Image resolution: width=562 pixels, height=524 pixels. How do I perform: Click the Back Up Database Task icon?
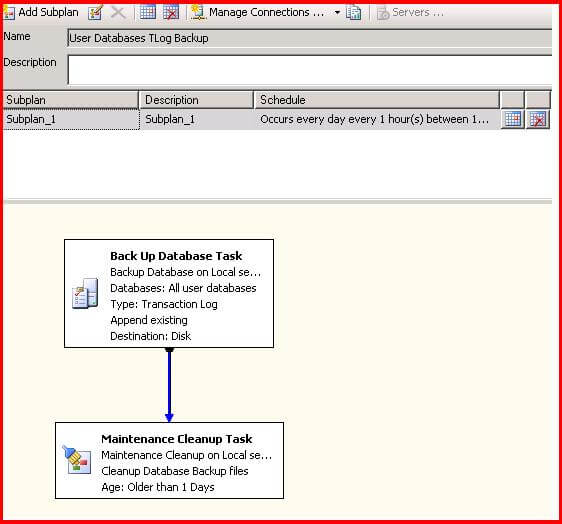tap(85, 293)
